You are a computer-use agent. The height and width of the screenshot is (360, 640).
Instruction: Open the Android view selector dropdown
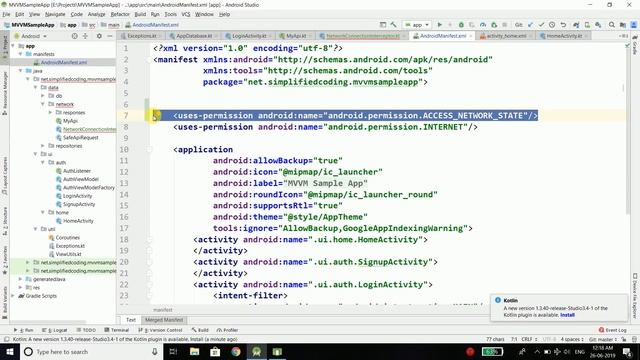point(31,36)
